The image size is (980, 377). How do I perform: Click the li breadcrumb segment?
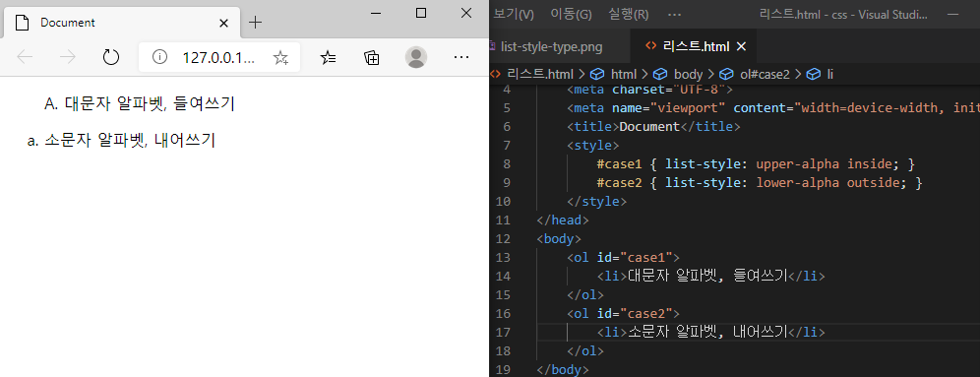point(830,75)
